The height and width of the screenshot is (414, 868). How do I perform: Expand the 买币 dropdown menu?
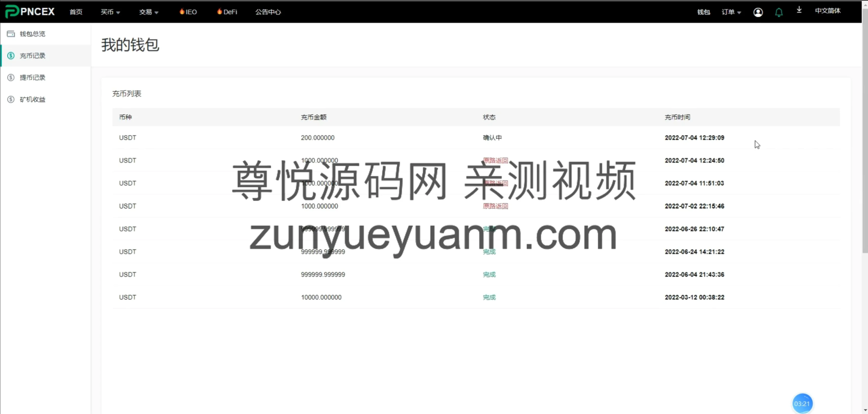[x=110, y=12]
